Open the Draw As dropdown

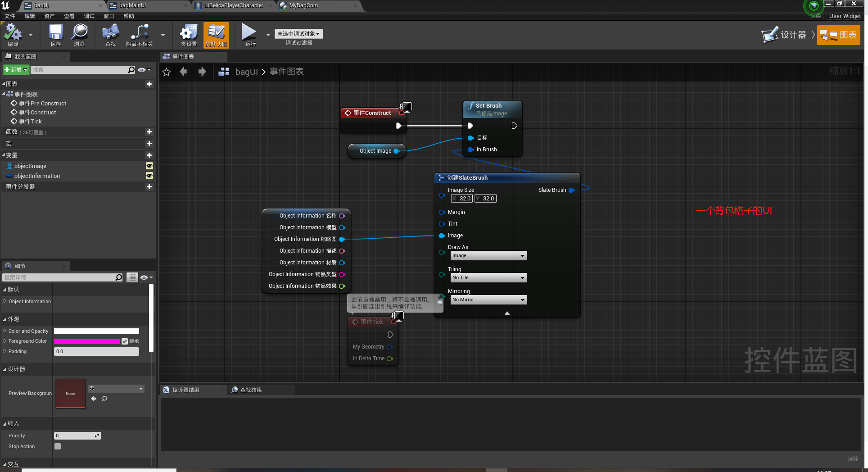tap(488, 256)
